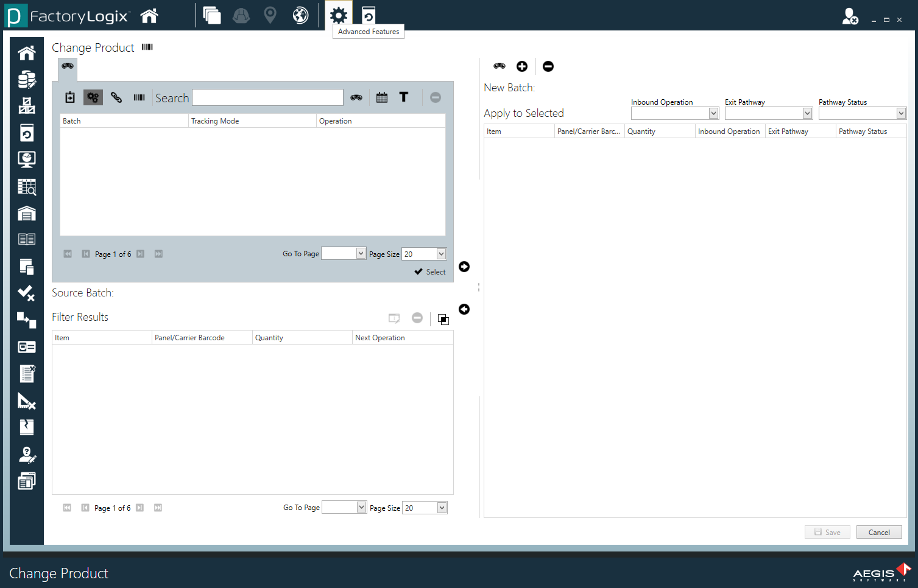
Task: Click inside the Search text field
Action: [267, 97]
